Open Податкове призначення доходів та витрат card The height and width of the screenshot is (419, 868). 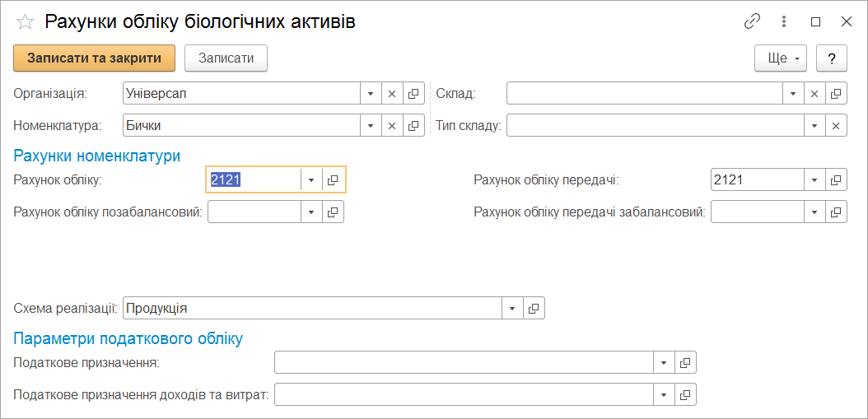[x=685, y=394]
